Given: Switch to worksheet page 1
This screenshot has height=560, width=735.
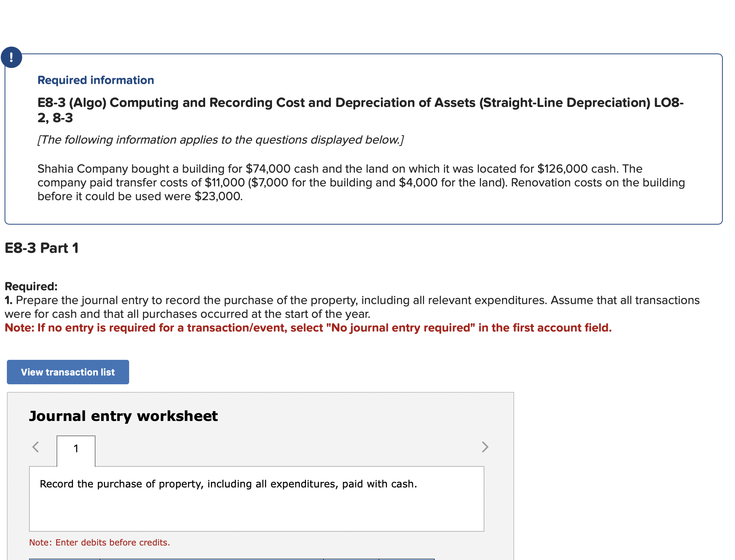Looking at the screenshot, I should 76,449.
